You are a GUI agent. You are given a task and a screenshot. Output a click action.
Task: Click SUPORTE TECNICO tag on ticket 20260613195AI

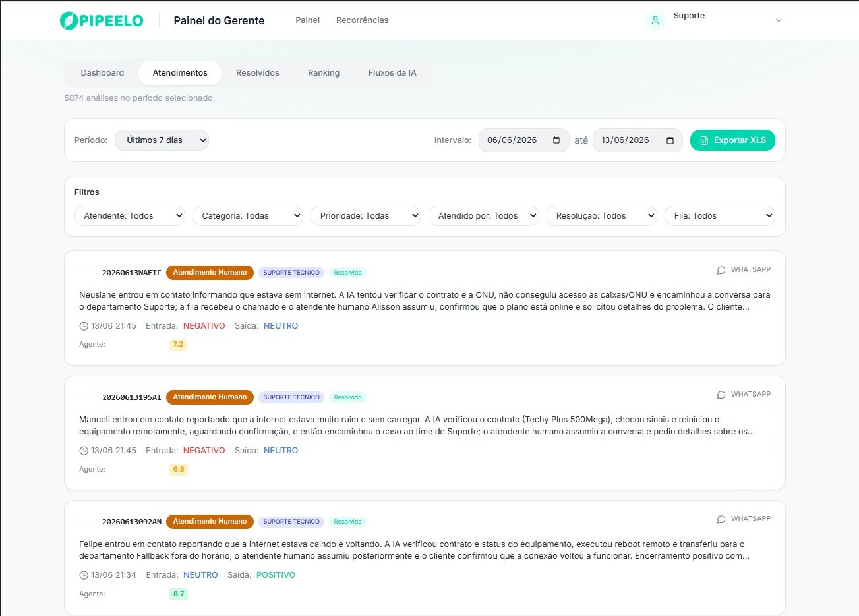pyautogui.click(x=291, y=397)
